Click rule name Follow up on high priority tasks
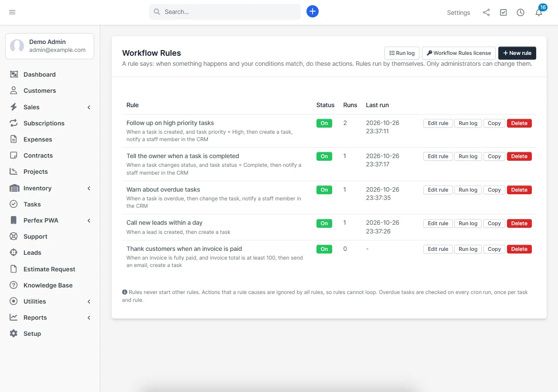 (170, 123)
